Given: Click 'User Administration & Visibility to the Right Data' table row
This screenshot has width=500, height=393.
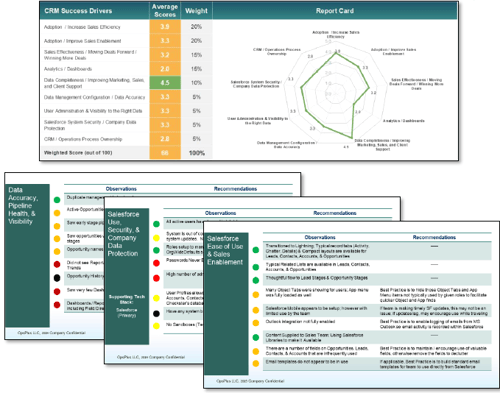Looking at the screenshot, I should (x=93, y=111).
